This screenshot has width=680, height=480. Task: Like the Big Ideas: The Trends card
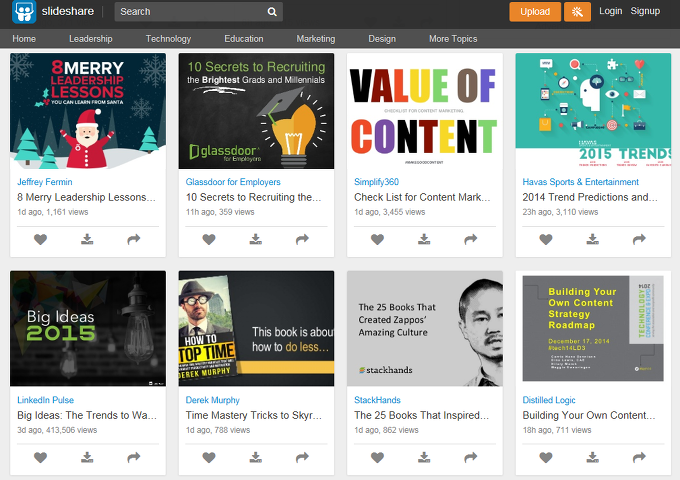pyautogui.click(x=40, y=457)
